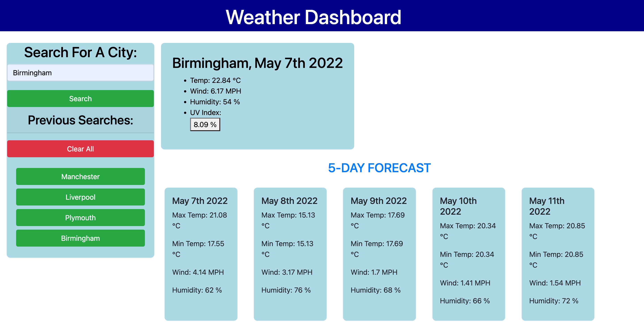Select Manchester from previous searches

click(x=80, y=176)
